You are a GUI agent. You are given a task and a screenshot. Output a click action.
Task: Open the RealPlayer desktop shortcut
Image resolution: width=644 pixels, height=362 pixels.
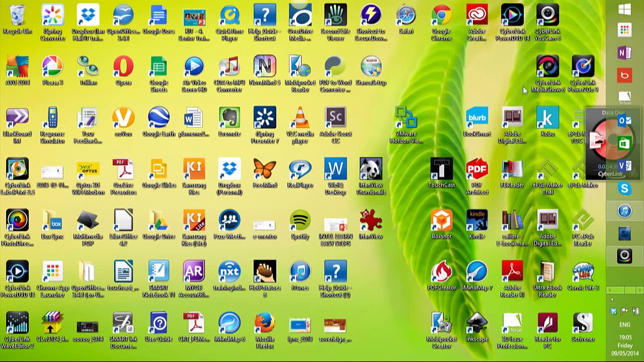[x=300, y=169]
